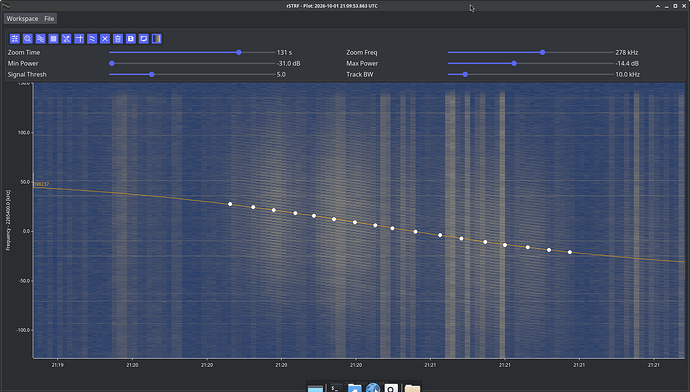Viewport: 690px width, 392px height.
Task: Click the wavy curve track icon
Action: pos(92,39)
